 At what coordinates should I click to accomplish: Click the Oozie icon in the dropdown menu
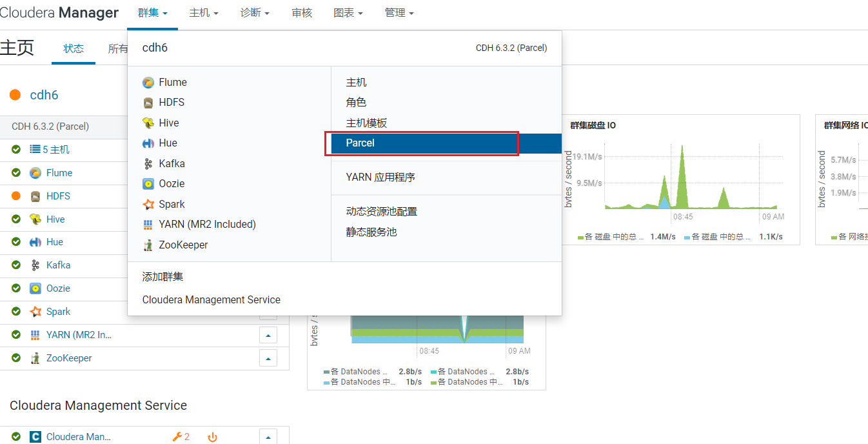point(148,184)
